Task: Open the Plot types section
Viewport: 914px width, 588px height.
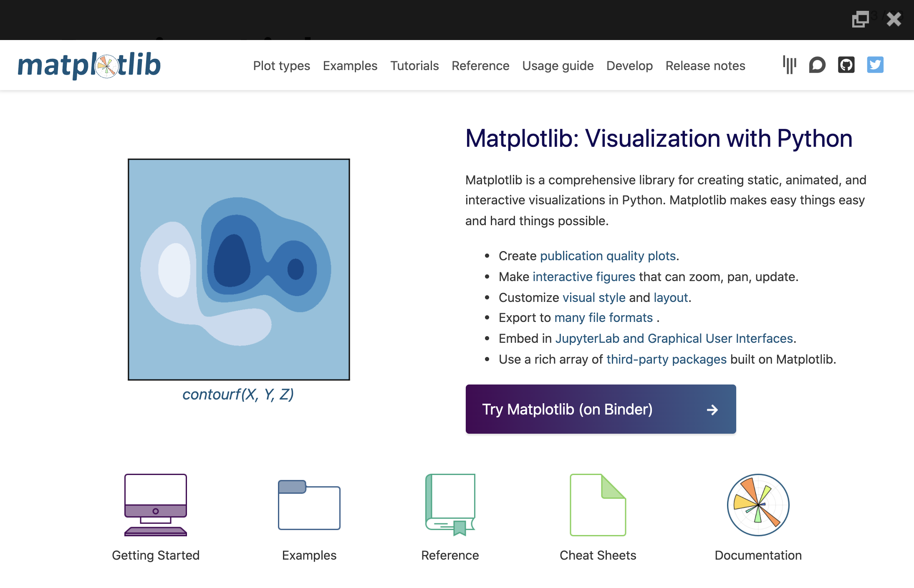Action: (x=281, y=66)
